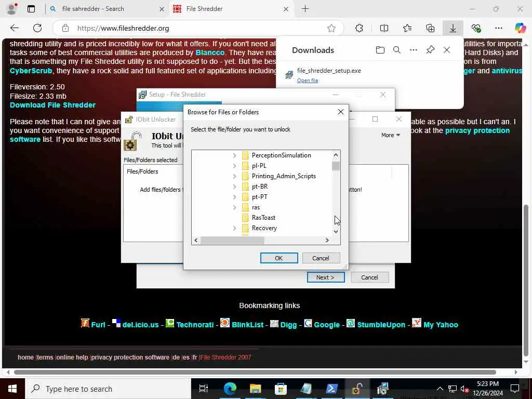Image resolution: width=532 pixels, height=399 pixels.
Task: Open Task View on taskbar
Action: point(203,389)
